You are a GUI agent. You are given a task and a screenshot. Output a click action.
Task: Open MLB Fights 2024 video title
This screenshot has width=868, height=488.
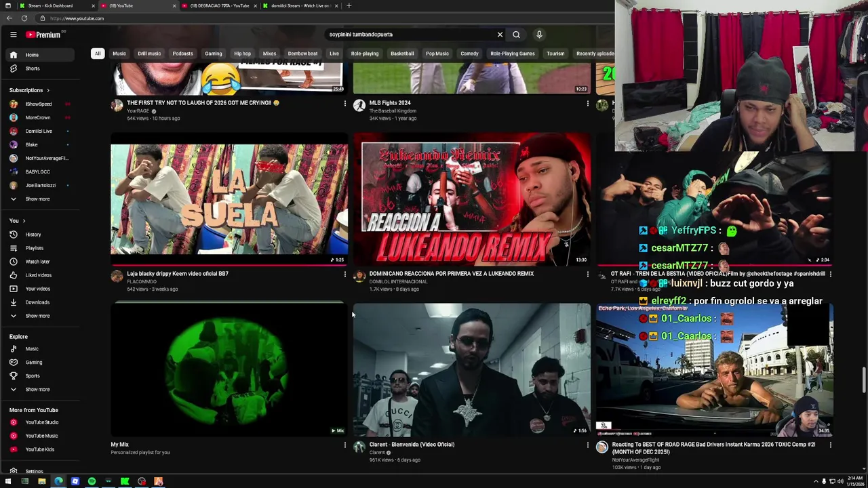tap(390, 103)
